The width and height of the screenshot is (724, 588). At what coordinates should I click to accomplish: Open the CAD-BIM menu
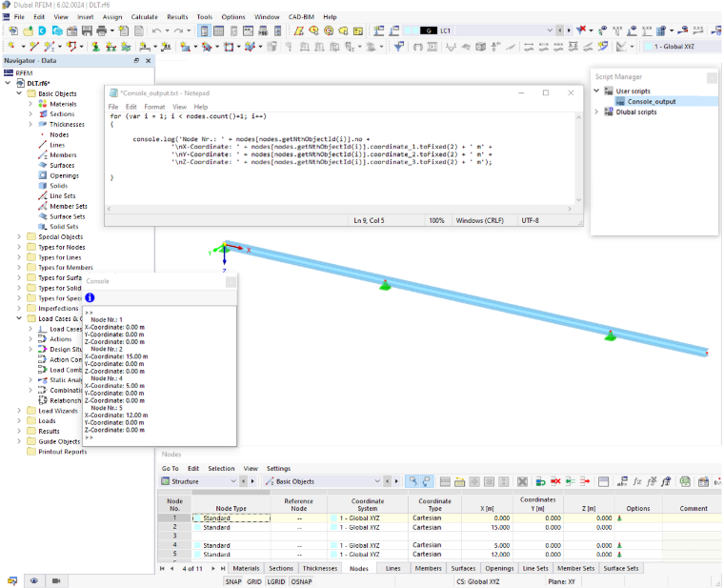click(x=301, y=16)
